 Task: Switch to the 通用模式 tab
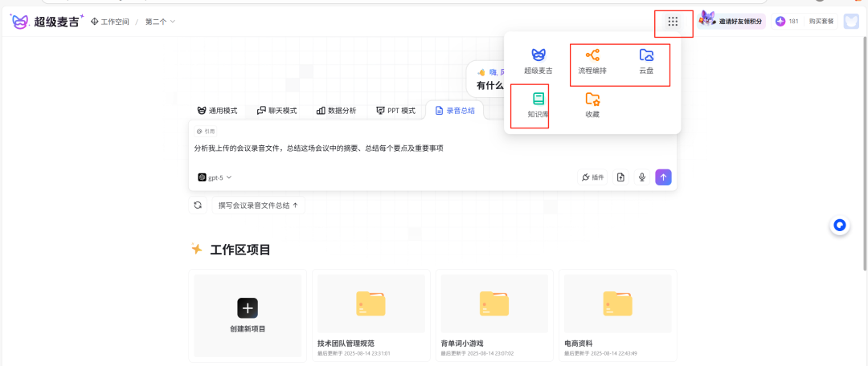pos(217,111)
